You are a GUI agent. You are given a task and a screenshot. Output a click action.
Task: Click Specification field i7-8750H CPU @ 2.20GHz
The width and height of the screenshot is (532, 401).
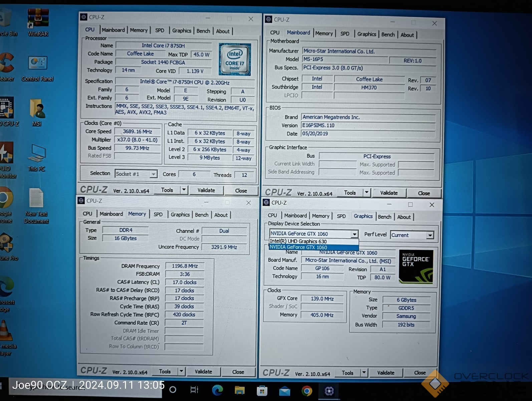185,82
